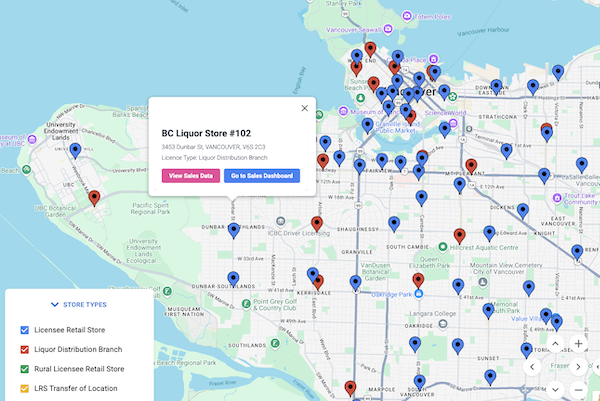Click the blue pin at University Endowment Lands
Screen dimensions: 600x401
[75, 151]
